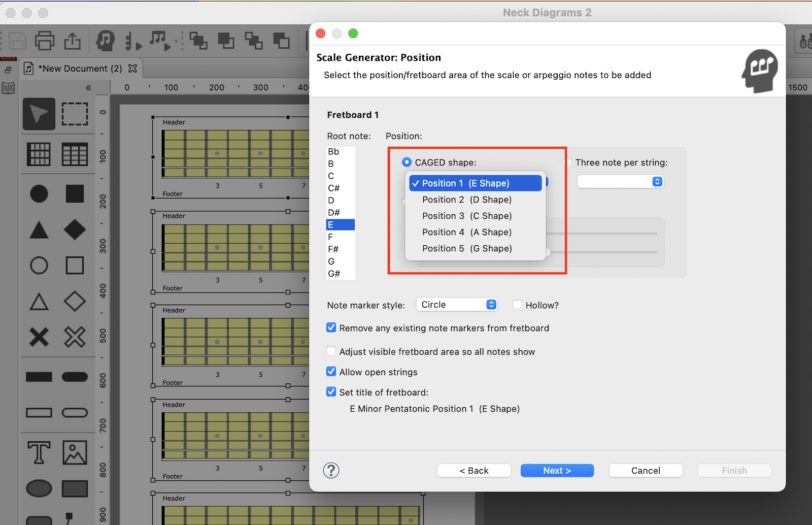Image resolution: width=812 pixels, height=525 pixels.
Task: Click the lower position slider handle
Action: point(548,252)
